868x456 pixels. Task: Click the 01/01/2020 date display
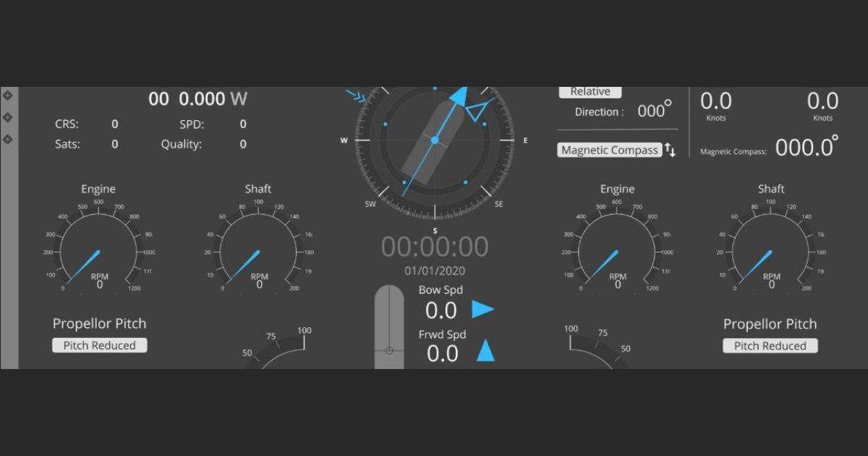[x=434, y=271]
